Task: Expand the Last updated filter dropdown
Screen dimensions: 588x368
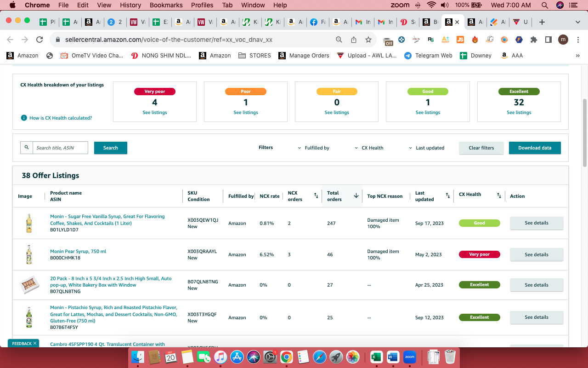Action: click(426, 148)
